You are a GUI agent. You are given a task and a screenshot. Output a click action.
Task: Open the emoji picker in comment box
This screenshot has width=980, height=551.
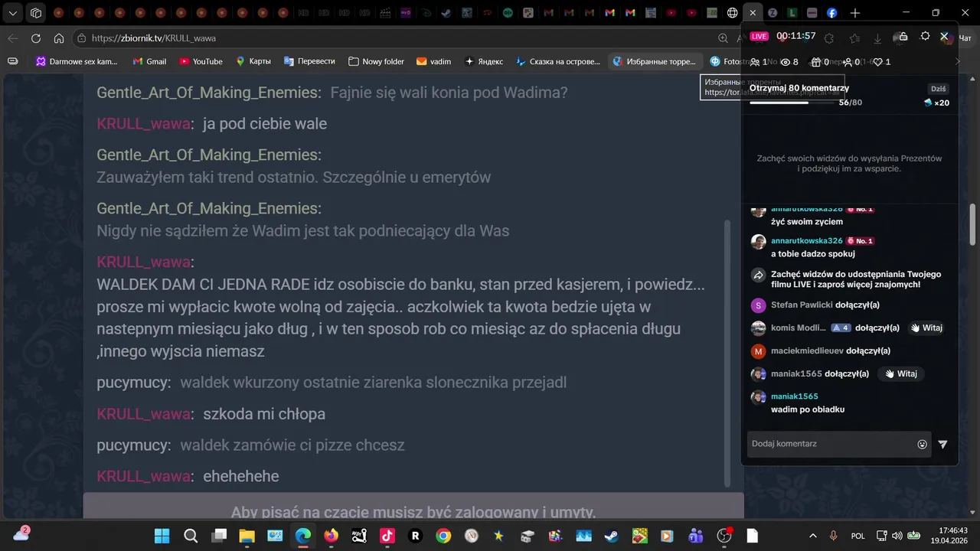[922, 444]
